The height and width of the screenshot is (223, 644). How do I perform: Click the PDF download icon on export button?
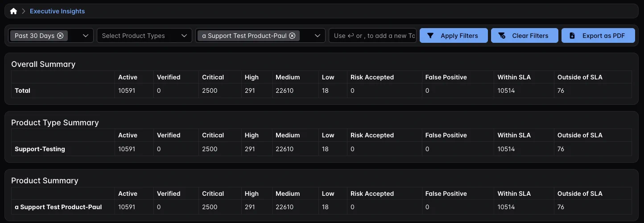pos(572,36)
